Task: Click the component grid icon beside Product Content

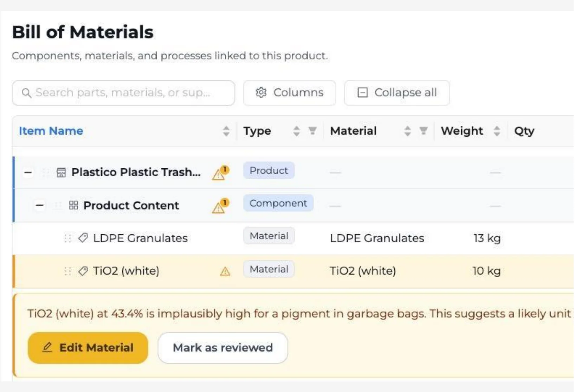Action: [x=73, y=205]
